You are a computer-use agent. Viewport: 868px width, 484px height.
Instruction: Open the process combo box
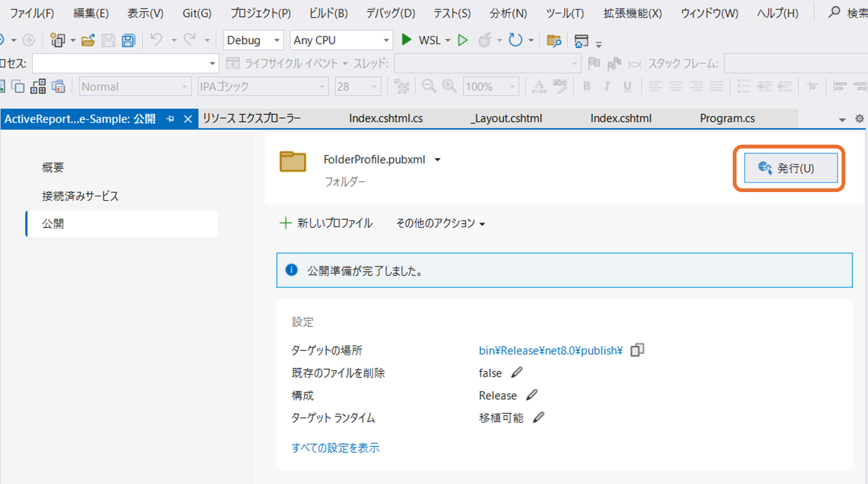click(126, 63)
